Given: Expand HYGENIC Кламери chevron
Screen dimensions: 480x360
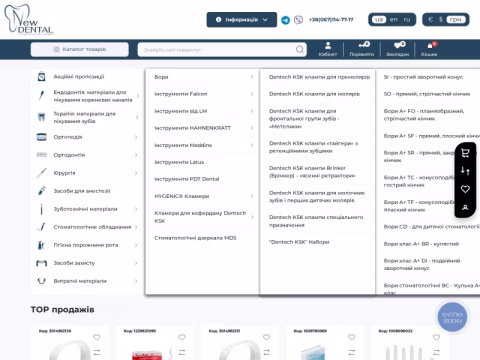Looking at the screenshot, I should point(252,196).
